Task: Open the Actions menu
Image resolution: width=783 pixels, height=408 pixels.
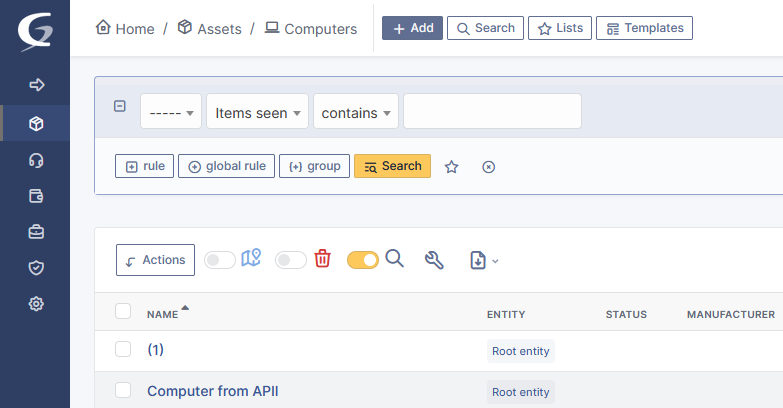Action: point(155,260)
